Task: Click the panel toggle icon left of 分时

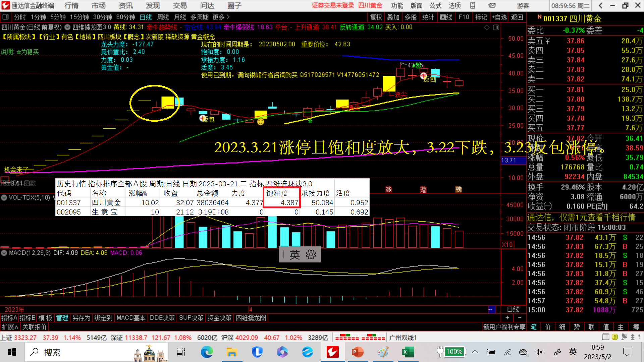Action: [x=5, y=17]
